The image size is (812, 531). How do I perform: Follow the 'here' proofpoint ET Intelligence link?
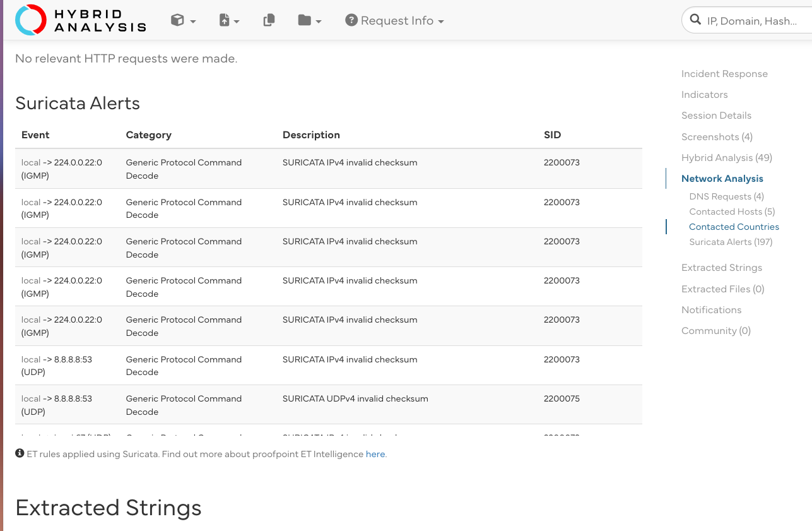[375, 454]
